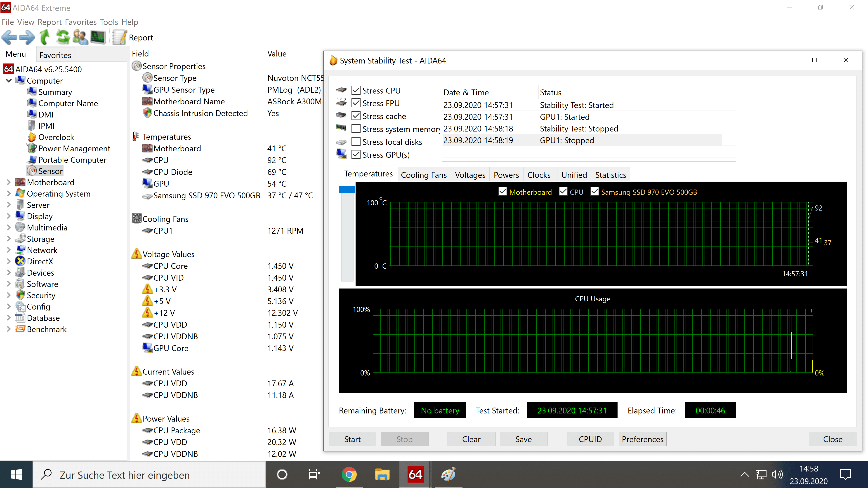868x488 pixels.
Task: Collapse the Computer tree node
Action: pyautogui.click(x=9, y=80)
